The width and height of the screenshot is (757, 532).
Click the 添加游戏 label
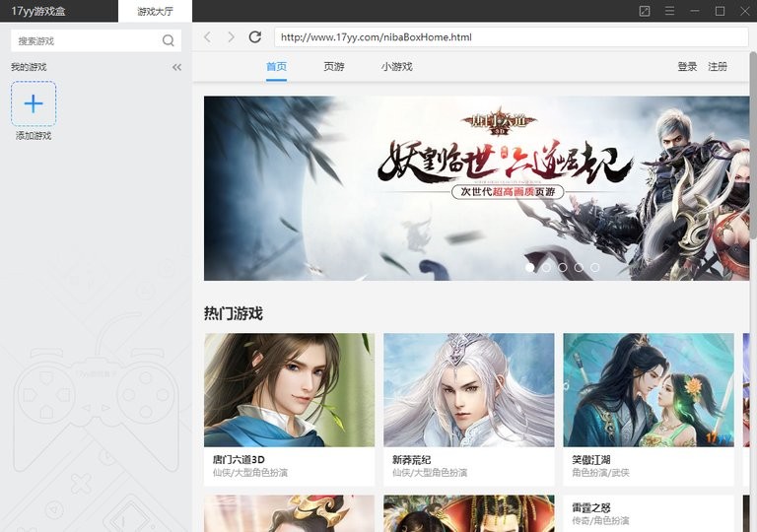click(34, 136)
